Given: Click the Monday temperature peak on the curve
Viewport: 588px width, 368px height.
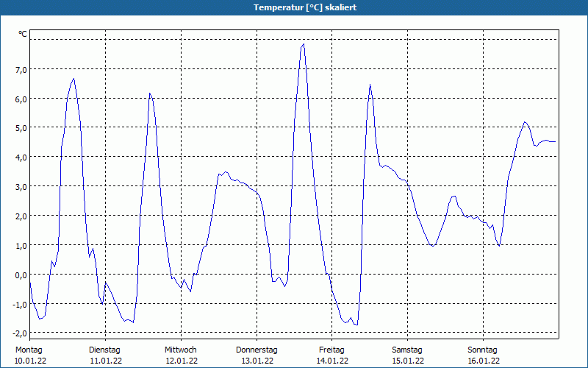Looking at the screenshot, I should click(x=73, y=78).
